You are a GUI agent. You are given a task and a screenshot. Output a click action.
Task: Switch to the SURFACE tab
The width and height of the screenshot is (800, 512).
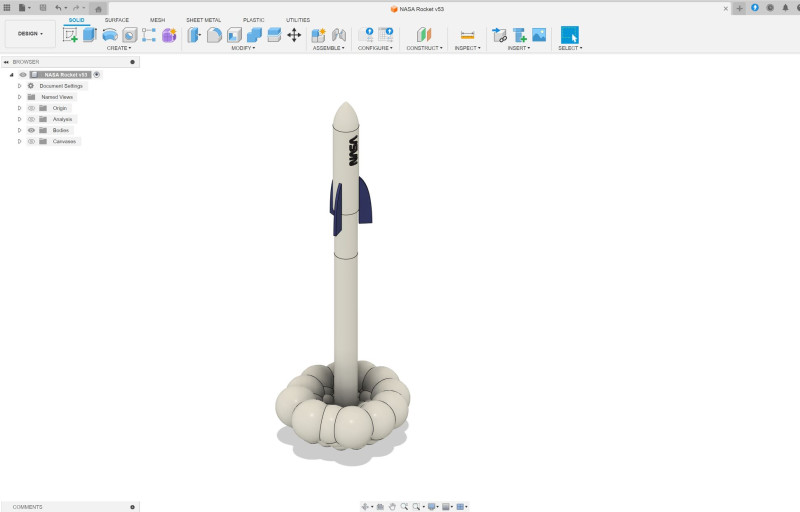pyautogui.click(x=117, y=20)
